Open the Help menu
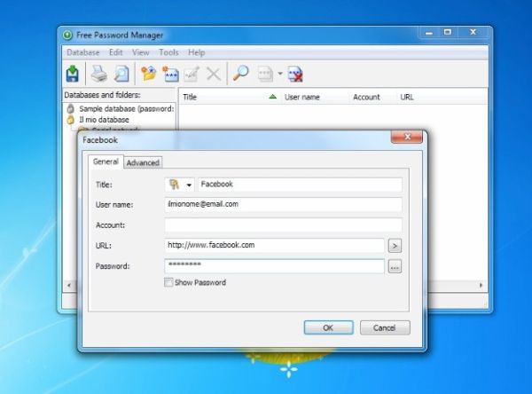532x394 pixels. coord(197,52)
